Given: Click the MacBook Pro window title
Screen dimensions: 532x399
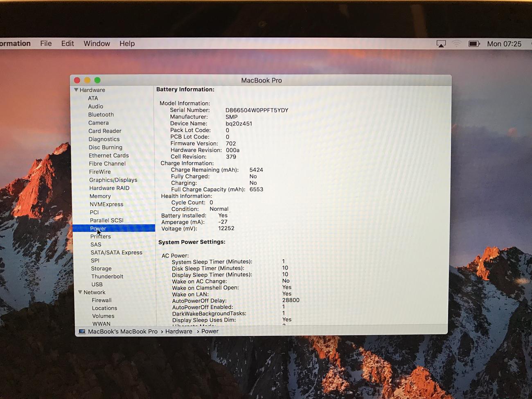Looking at the screenshot, I should pyautogui.click(x=261, y=80).
